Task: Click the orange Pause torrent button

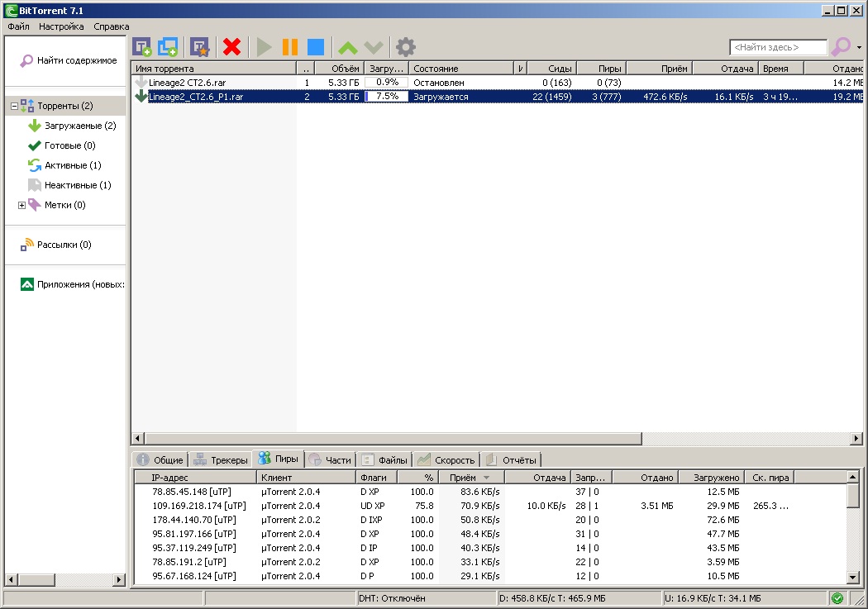Action: [x=290, y=47]
